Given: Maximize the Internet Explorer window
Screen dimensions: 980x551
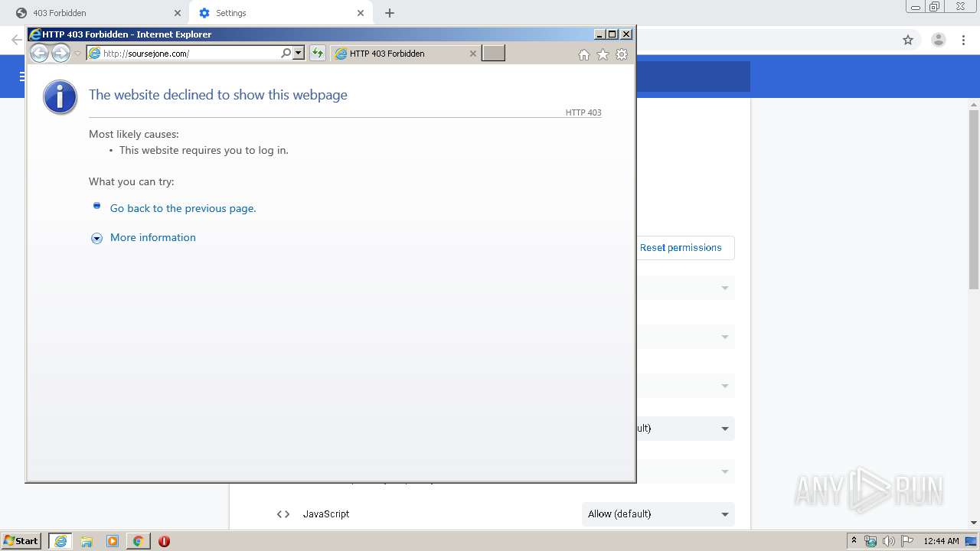Looking at the screenshot, I should click(612, 34).
